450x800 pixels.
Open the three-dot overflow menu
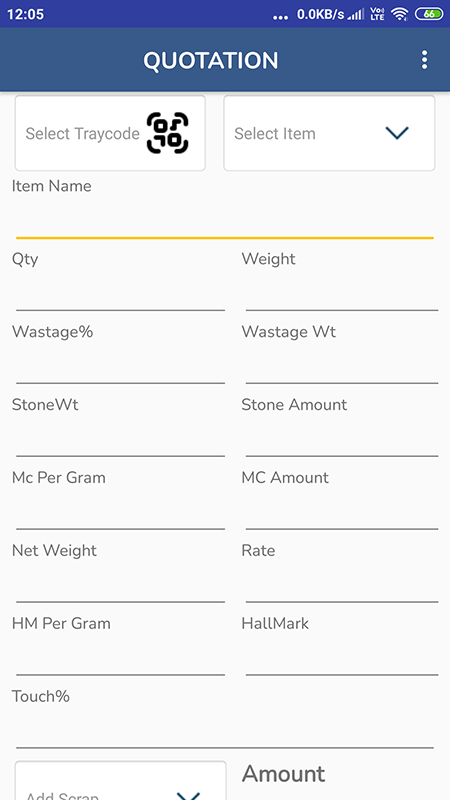click(424, 60)
